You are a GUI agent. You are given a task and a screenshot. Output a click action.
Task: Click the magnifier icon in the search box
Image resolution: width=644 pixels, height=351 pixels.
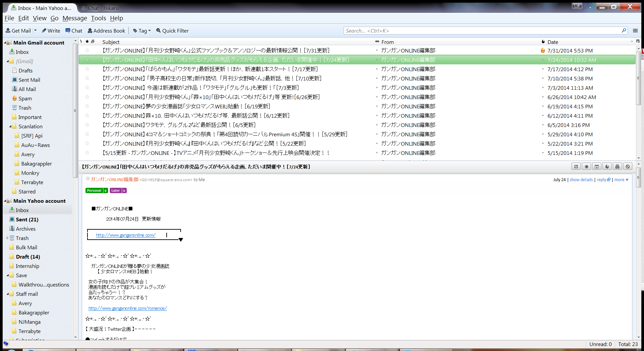[x=624, y=31]
